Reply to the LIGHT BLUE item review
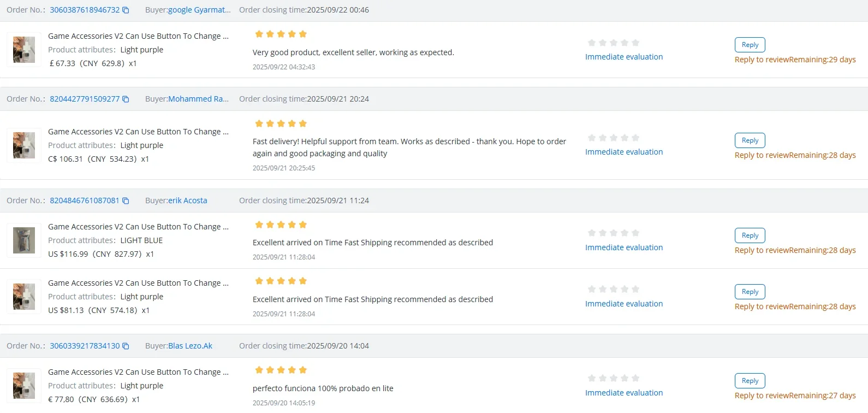Image resolution: width=868 pixels, height=413 pixels. click(x=750, y=235)
